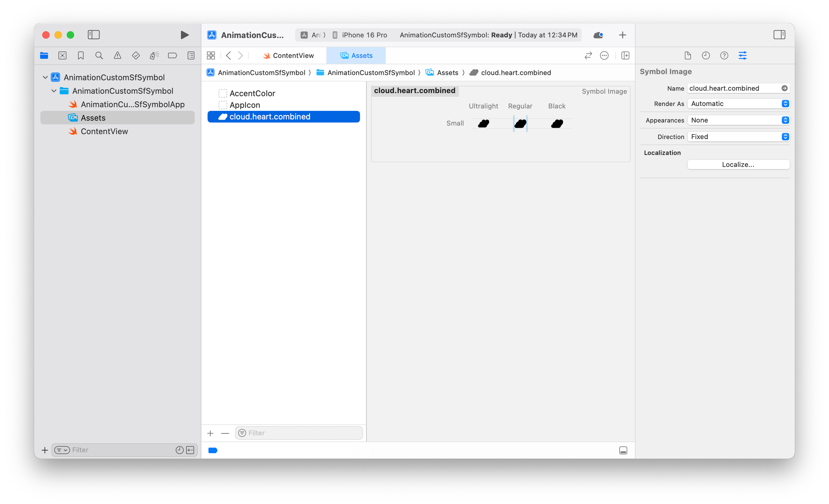Open the Issue navigator warning triangle icon

[118, 55]
